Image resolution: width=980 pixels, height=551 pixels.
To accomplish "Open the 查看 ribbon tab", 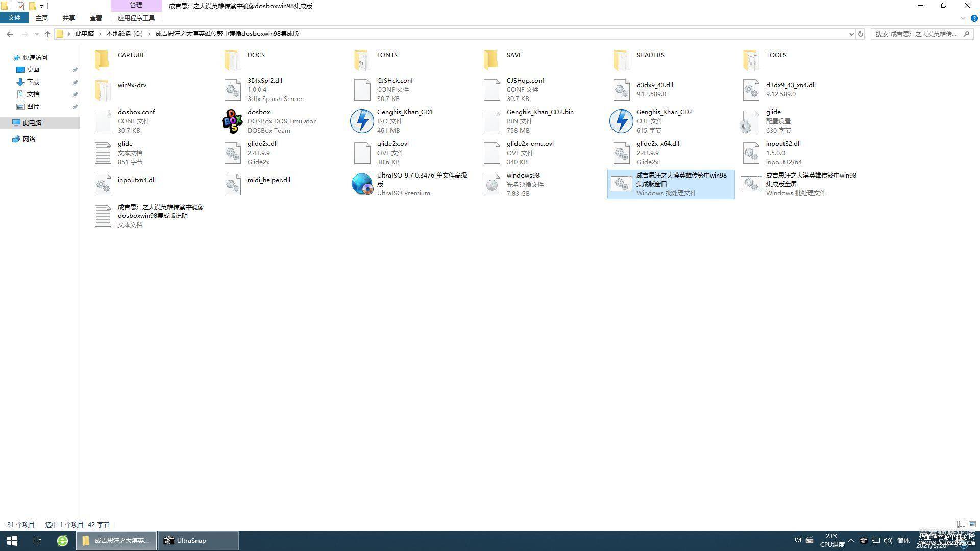I will click(x=95, y=18).
